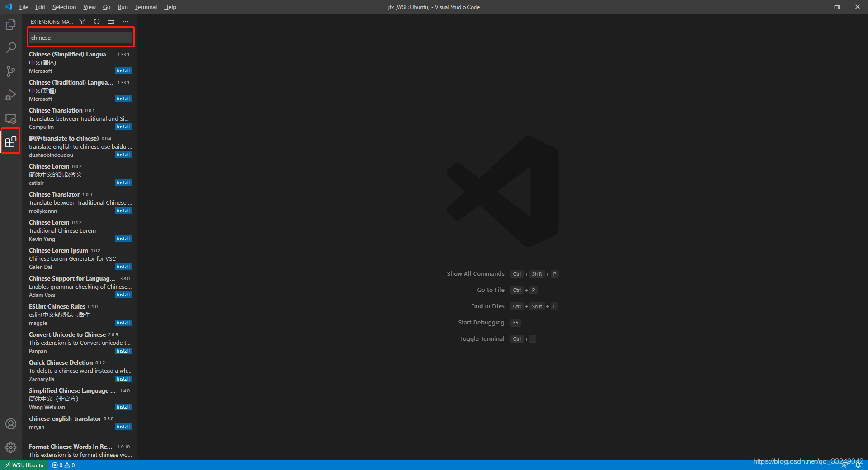
Task: Click Toggle Terminal hint
Action: click(482, 338)
